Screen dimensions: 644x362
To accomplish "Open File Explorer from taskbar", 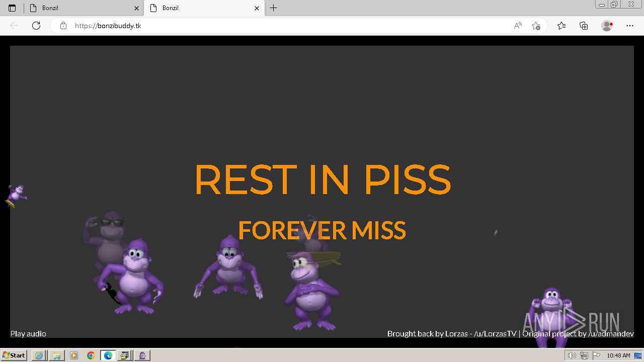I will tap(56, 355).
